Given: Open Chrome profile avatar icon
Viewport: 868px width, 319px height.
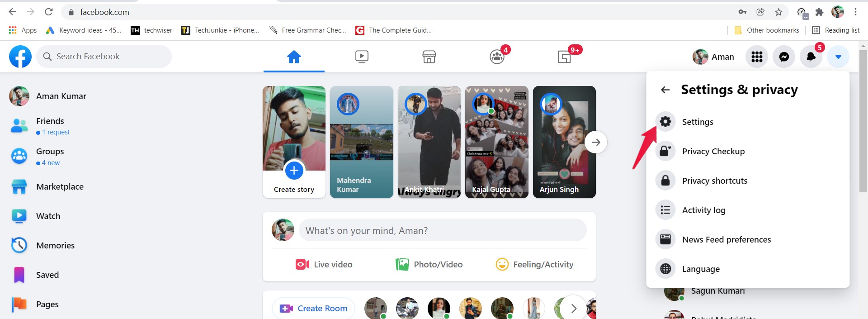Looking at the screenshot, I should point(838,12).
